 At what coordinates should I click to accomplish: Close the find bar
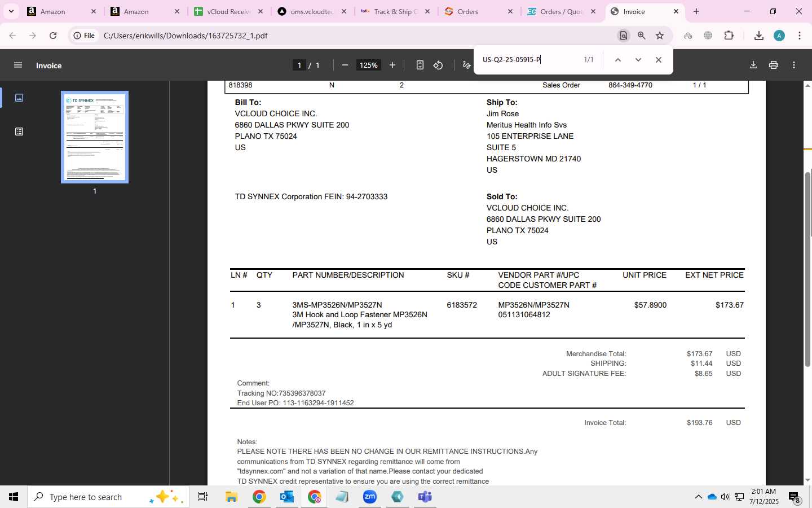[659, 60]
